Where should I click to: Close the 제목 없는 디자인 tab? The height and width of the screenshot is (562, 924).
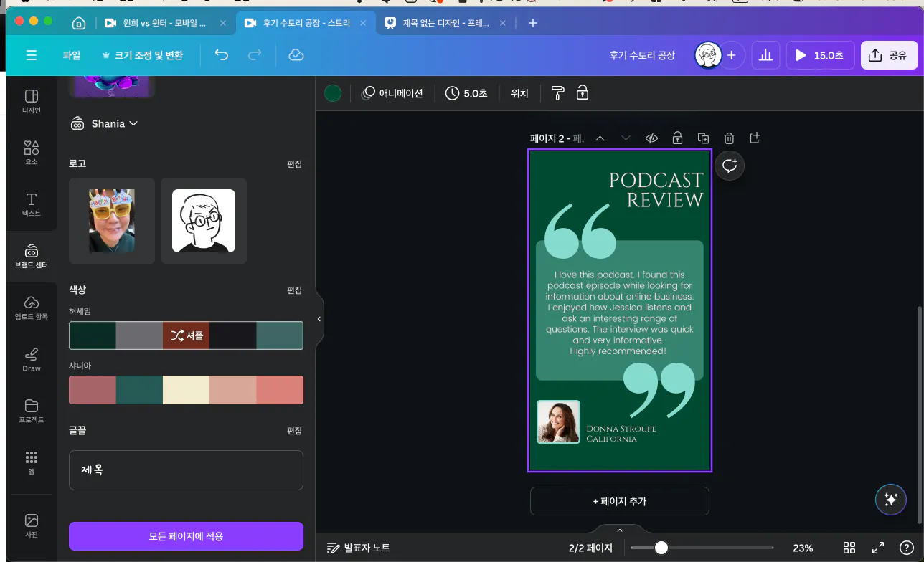(x=503, y=23)
